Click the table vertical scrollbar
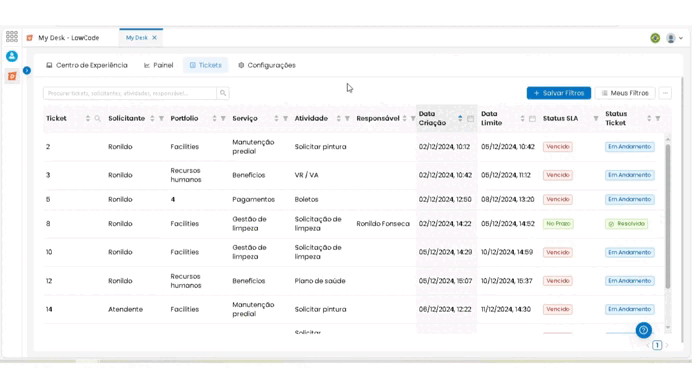 pos(668,216)
